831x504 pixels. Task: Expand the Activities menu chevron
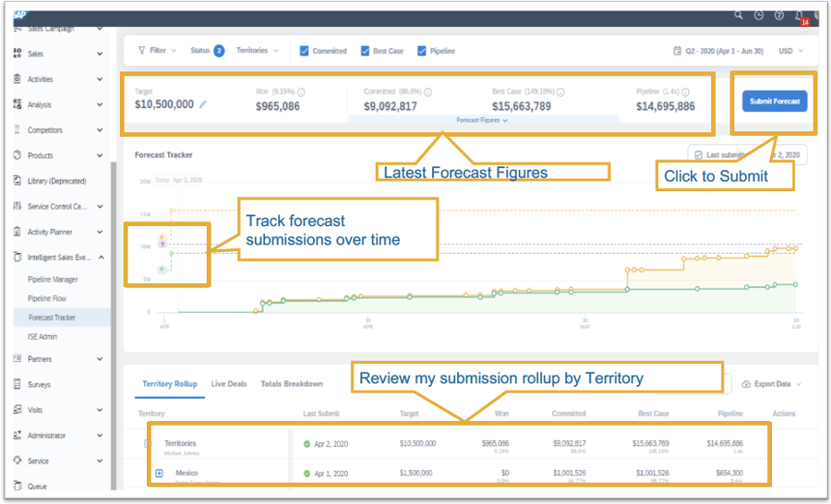[x=100, y=79]
